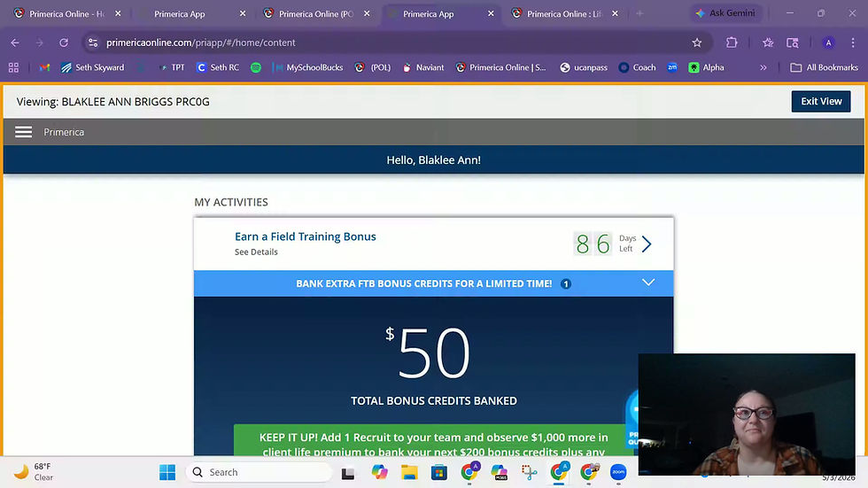Reload the current page
This screenshot has height=488, width=868.
[x=64, y=43]
